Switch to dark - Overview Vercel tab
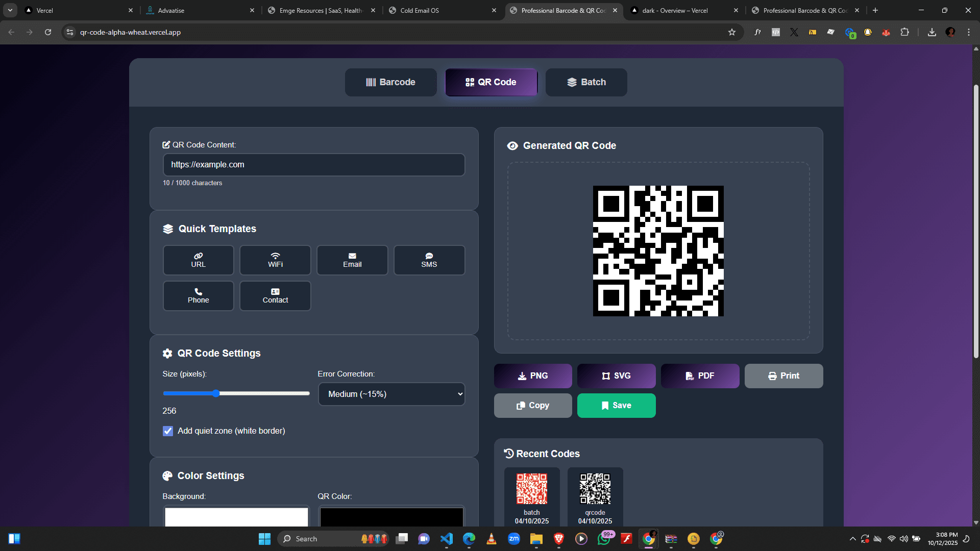The image size is (980, 551). tap(684, 10)
